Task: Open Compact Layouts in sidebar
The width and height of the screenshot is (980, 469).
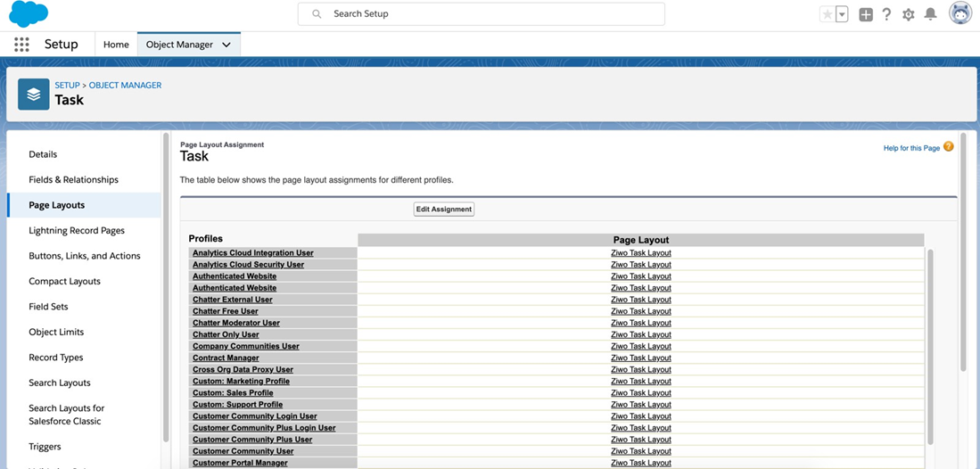Action: click(64, 282)
